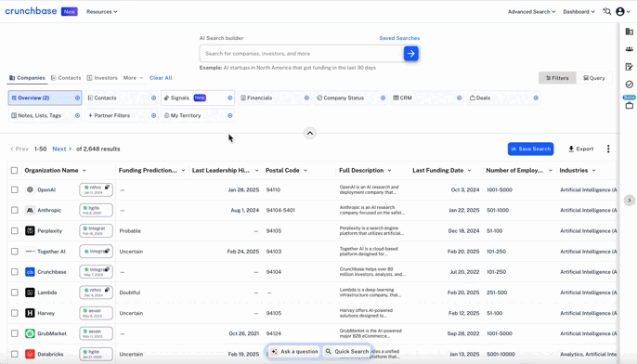
Task: Open the Overview (2) filter group
Action: 45,97
